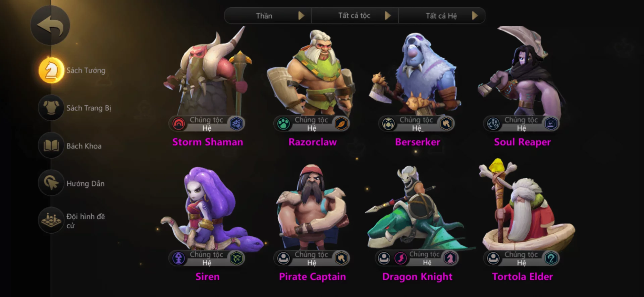Tap Razorclaw's green paw race icon

283,124
